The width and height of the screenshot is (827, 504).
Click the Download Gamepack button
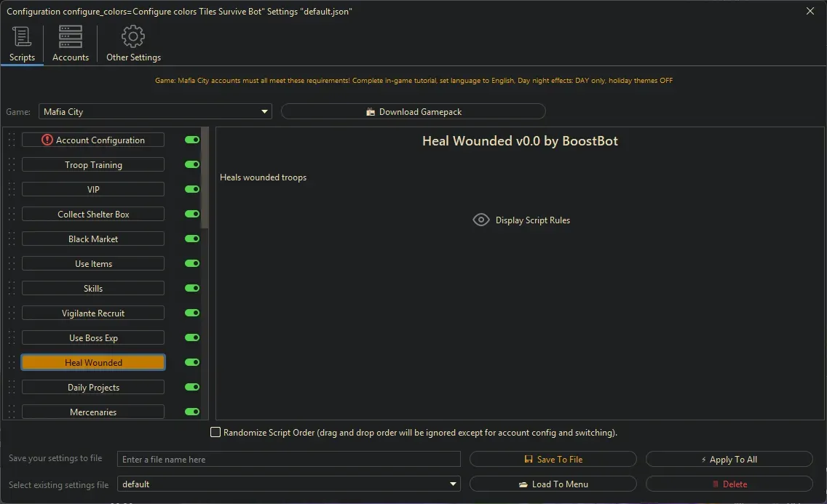[413, 112]
